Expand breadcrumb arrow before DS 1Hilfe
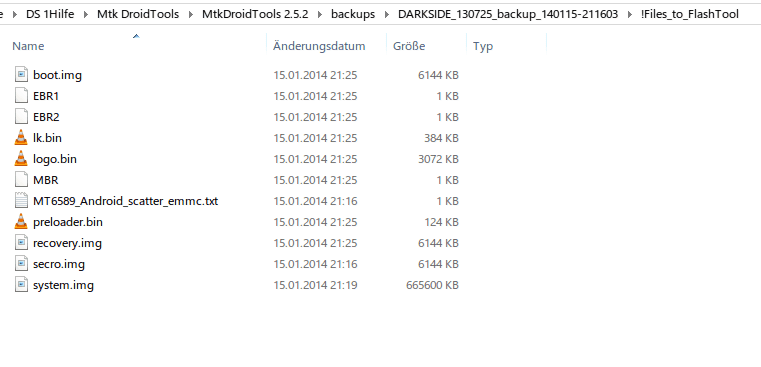 [x=15, y=15]
